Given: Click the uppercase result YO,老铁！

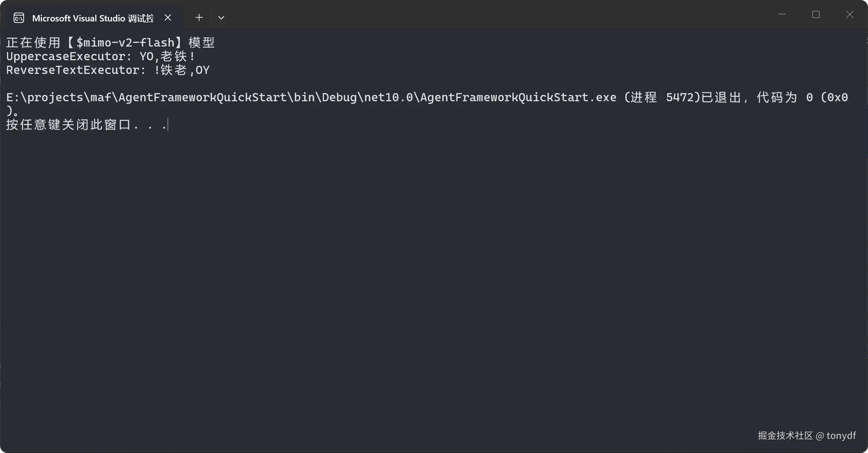Looking at the screenshot, I should click(167, 57).
